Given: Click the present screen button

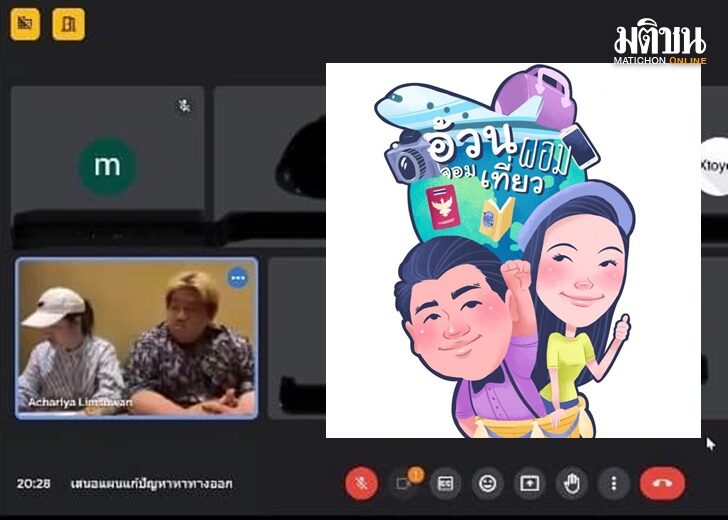Looking at the screenshot, I should [x=529, y=483].
